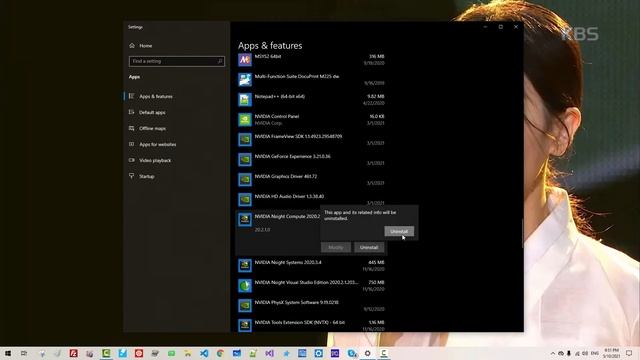Click the 750 MB size value
This screenshot has width=640, height=360.
(x=376, y=282)
